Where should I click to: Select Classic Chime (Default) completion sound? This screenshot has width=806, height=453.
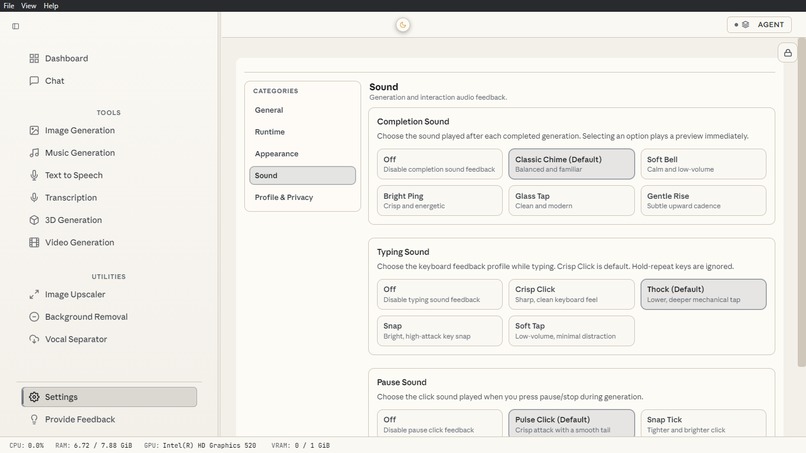[x=571, y=164]
